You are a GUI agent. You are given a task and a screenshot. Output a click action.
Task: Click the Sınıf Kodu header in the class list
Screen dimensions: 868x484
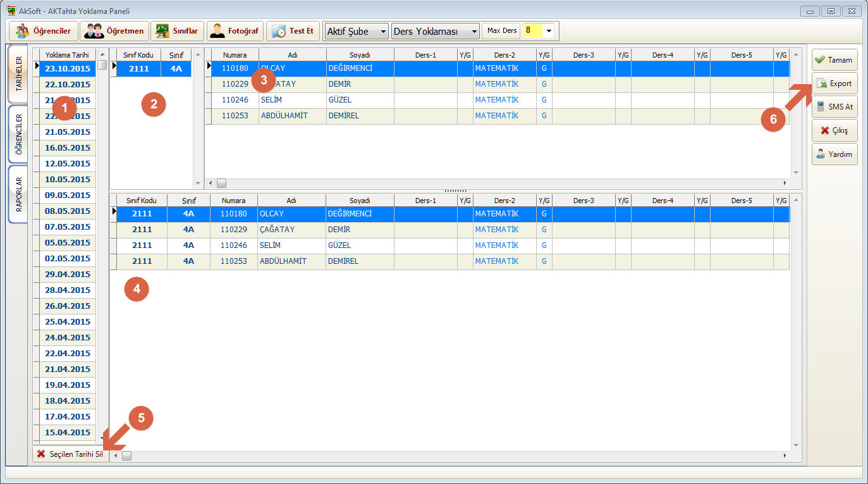click(x=138, y=54)
